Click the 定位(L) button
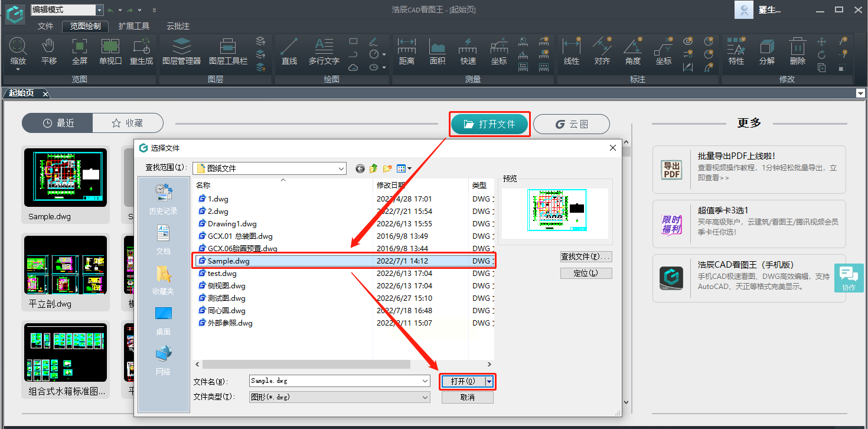 [586, 273]
